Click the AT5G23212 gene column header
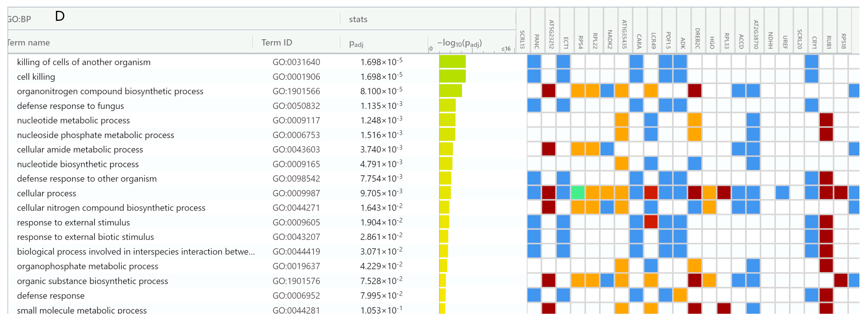This screenshot has height=321, width=868. coord(552,34)
